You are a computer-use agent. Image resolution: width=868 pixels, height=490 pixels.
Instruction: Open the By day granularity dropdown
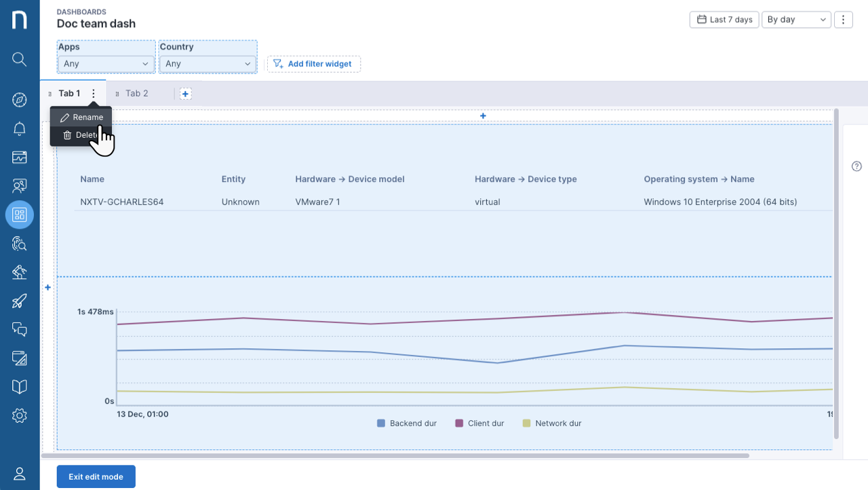pyautogui.click(x=796, y=20)
